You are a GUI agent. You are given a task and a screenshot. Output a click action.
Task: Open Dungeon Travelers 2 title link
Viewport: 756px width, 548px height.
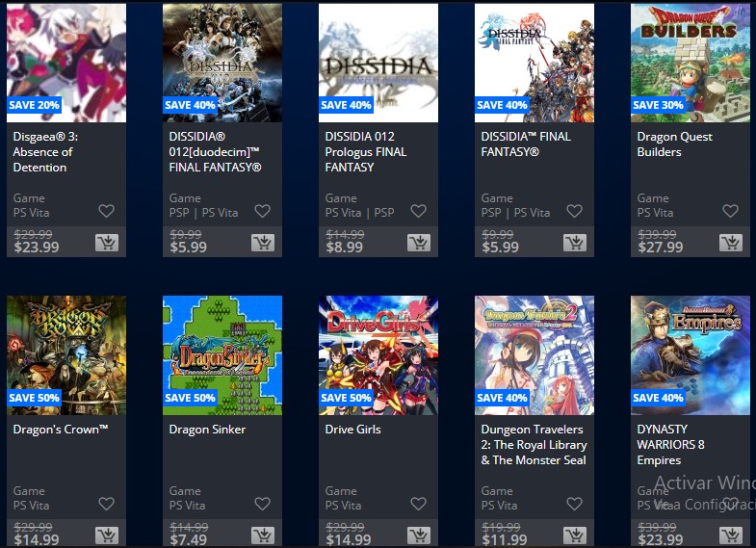tap(534, 444)
